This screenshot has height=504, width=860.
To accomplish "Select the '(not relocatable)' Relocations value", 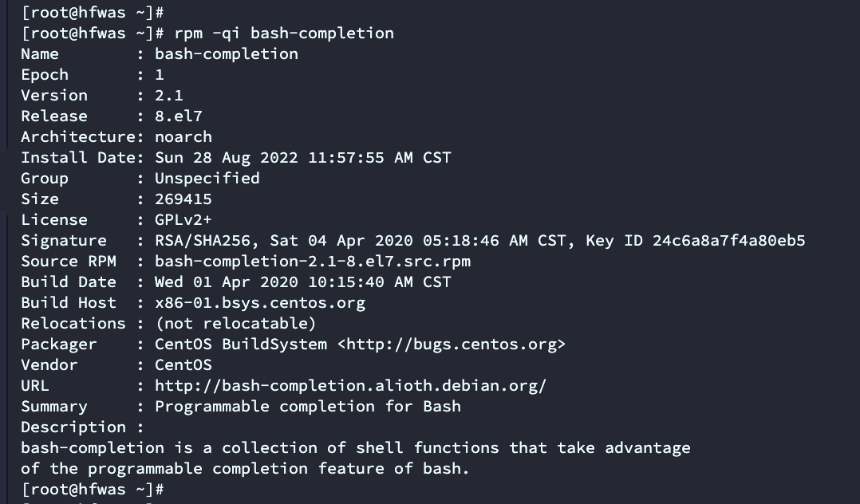I will tap(235, 324).
